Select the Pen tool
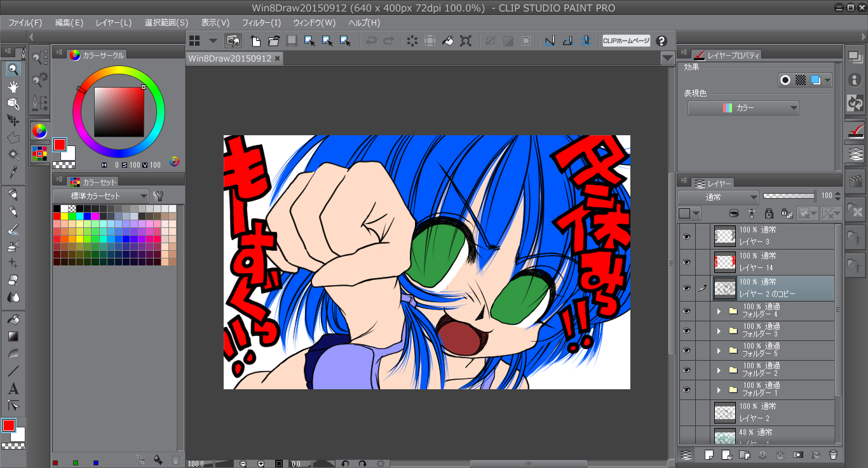868x468 pixels. point(13,194)
